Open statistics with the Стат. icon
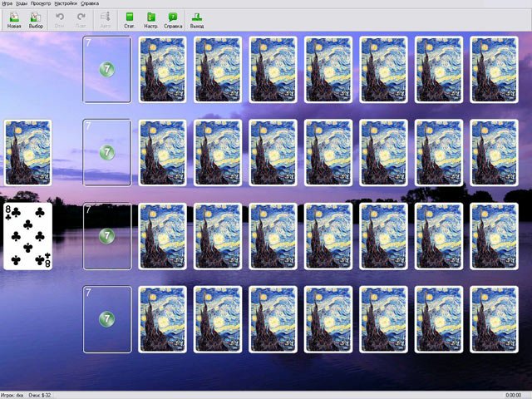The width and height of the screenshot is (532, 399). coord(130,18)
